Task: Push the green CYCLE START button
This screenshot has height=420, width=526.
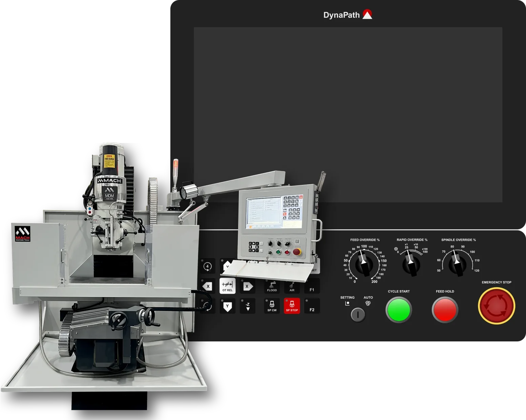Action: [399, 310]
